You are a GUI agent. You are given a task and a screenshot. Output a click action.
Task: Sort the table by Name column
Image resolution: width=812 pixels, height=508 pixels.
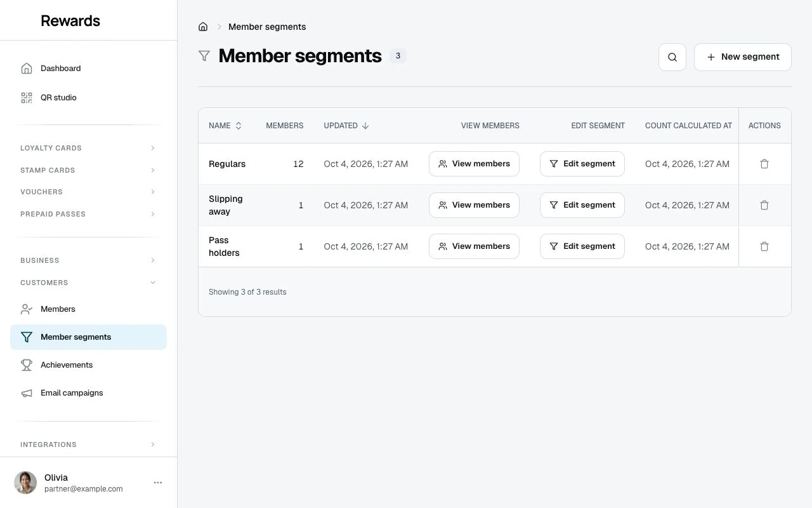click(x=225, y=126)
